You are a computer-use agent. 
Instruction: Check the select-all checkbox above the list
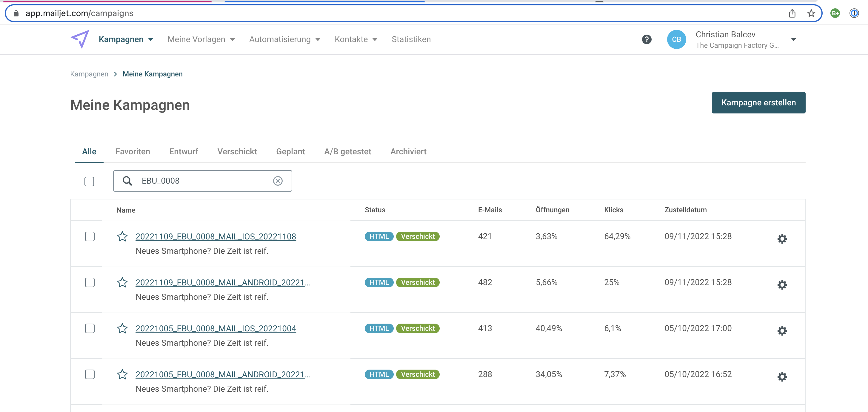coord(89,182)
